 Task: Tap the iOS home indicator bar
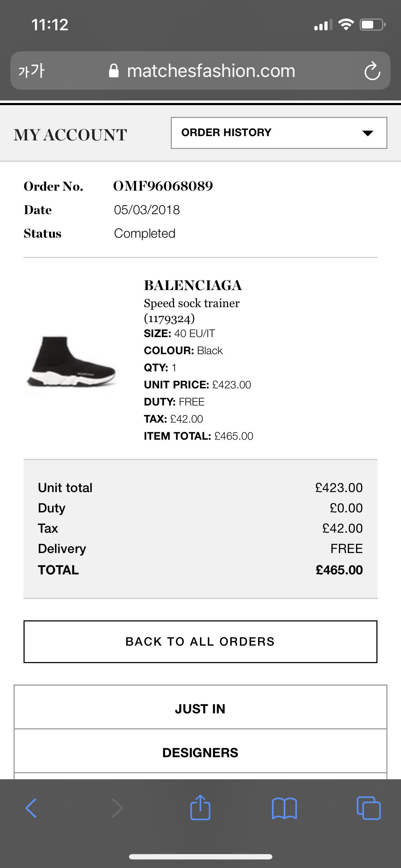(200, 857)
